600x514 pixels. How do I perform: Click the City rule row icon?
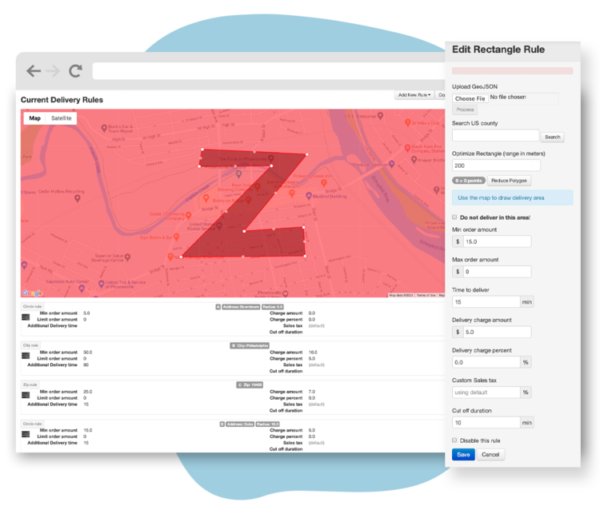point(28,353)
